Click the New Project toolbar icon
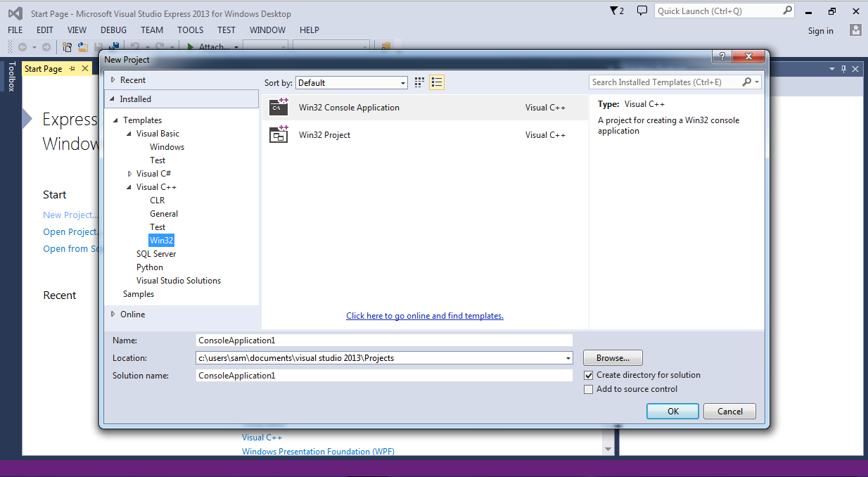The width and height of the screenshot is (868, 477). coord(68,47)
